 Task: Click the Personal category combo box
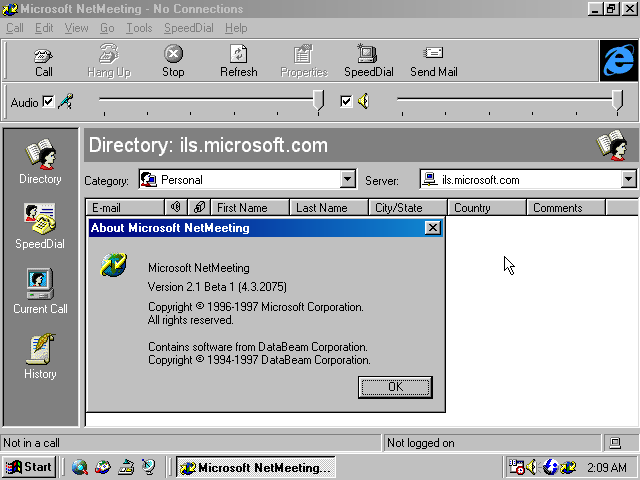247,180
